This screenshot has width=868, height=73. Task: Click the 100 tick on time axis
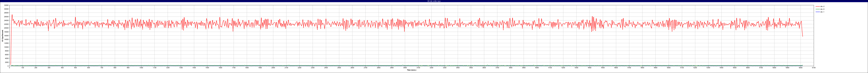pos(23,68)
